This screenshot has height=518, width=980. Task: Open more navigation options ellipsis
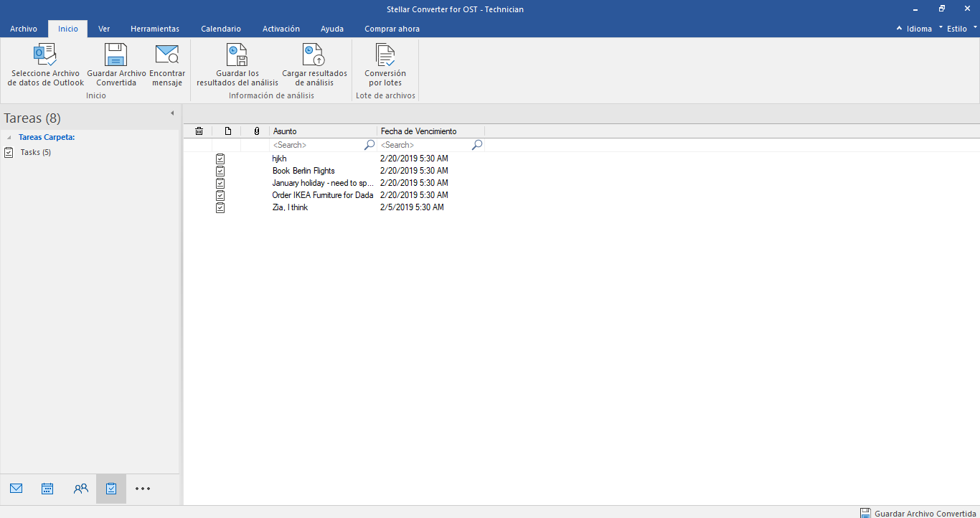[x=143, y=489]
